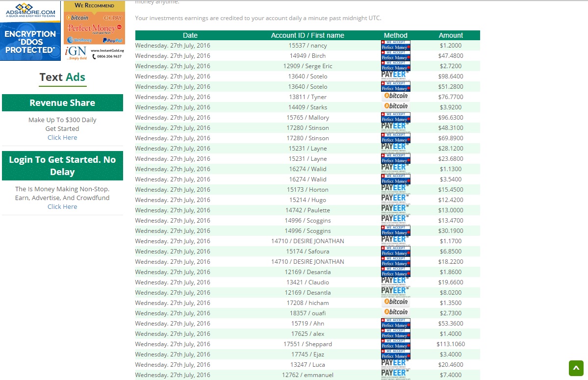Viewport: 588px width, 380px height.
Task: Select the amount $113.1060
Action: click(x=451, y=344)
